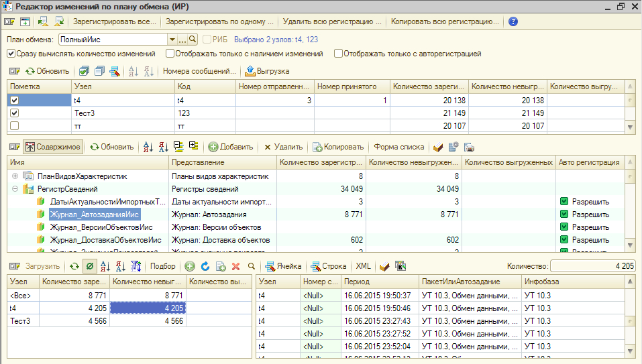642x364 pixels.
Task: Click the Выгрузка button
Action: click(268, 71)
